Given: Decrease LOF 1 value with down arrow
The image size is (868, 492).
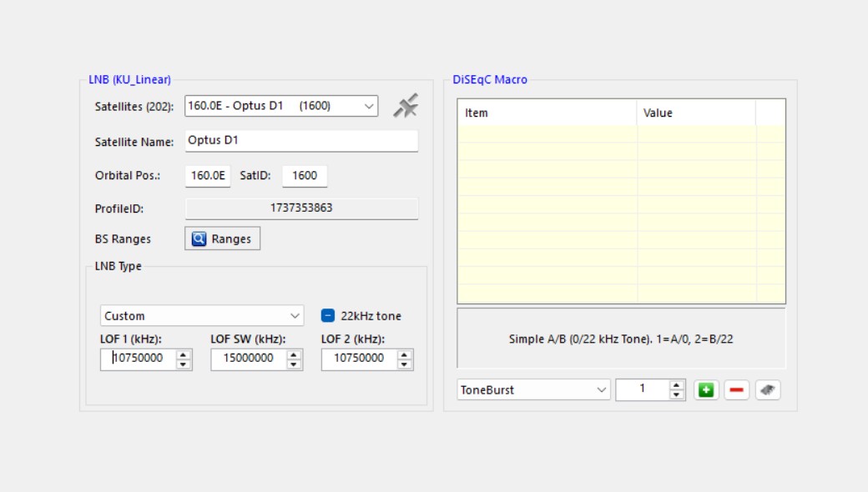Looking at the screenshot, I should [x=184, y=364].
